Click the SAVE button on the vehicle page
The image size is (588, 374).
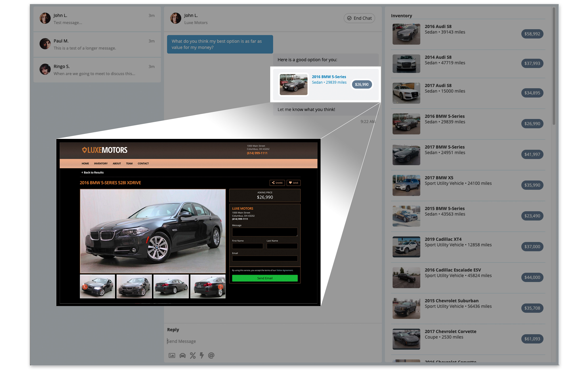294,183
